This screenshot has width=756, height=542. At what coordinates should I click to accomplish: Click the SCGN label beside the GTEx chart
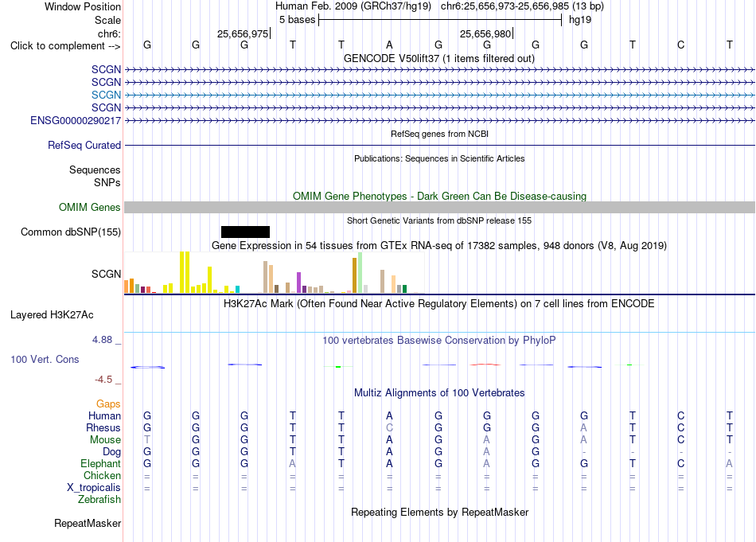pos(106,274)
